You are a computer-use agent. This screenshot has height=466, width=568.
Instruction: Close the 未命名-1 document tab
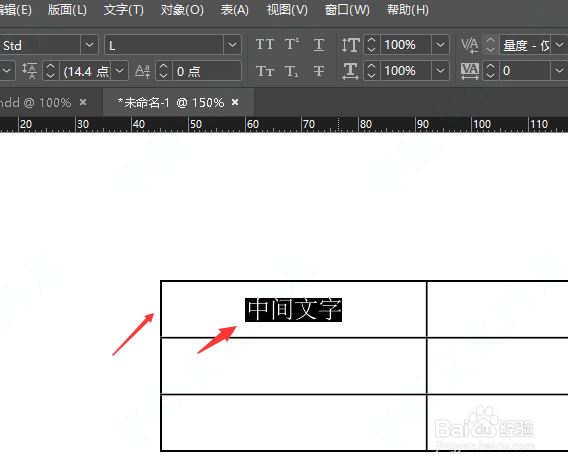tap(235, 103)
